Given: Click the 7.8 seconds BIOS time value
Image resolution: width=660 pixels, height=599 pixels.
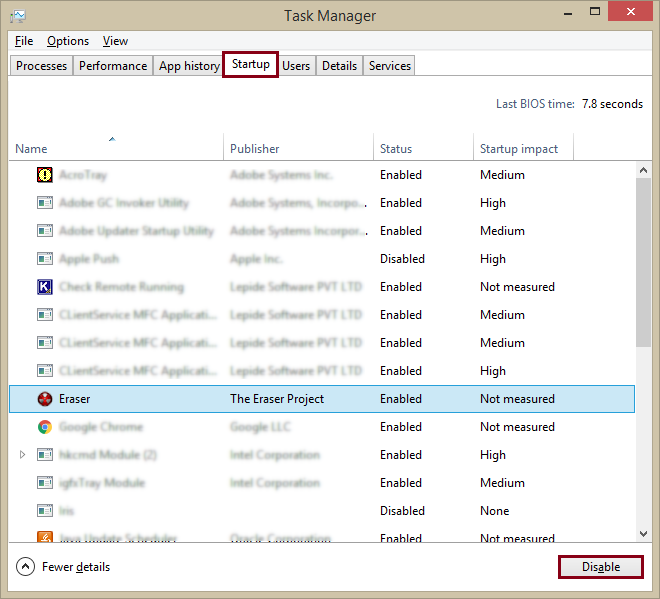Looking at the screenshot, I should click(x=612, y=104).
